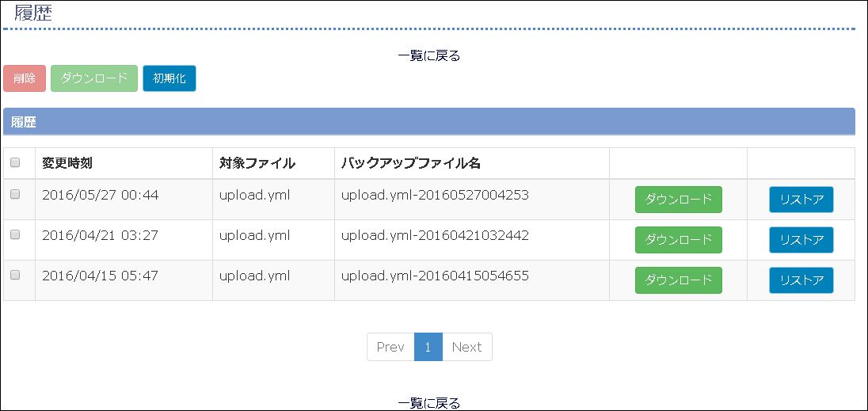Click the red 削除 button
The width and height of the screenshot is (868, 411).
(25, 78)
